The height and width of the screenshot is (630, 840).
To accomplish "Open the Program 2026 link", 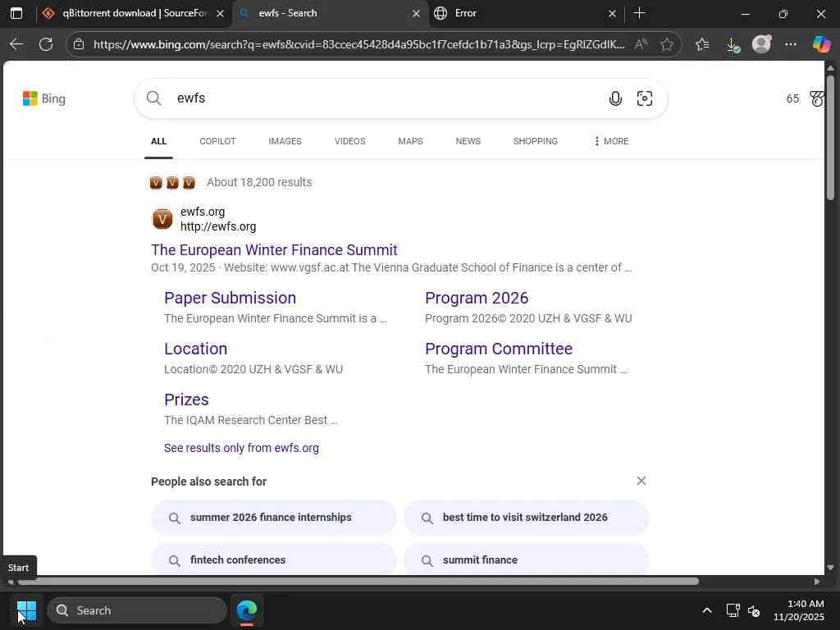I will [x=477, y=298].
